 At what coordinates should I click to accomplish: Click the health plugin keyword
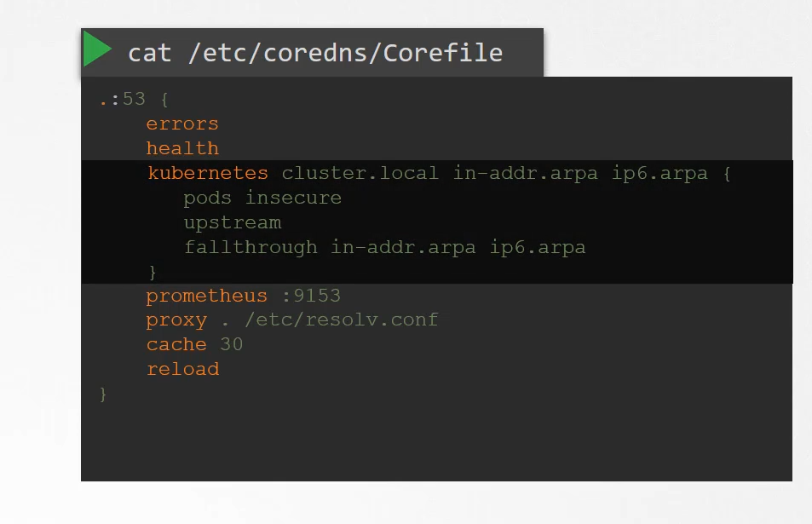click(x=182, y=148)
